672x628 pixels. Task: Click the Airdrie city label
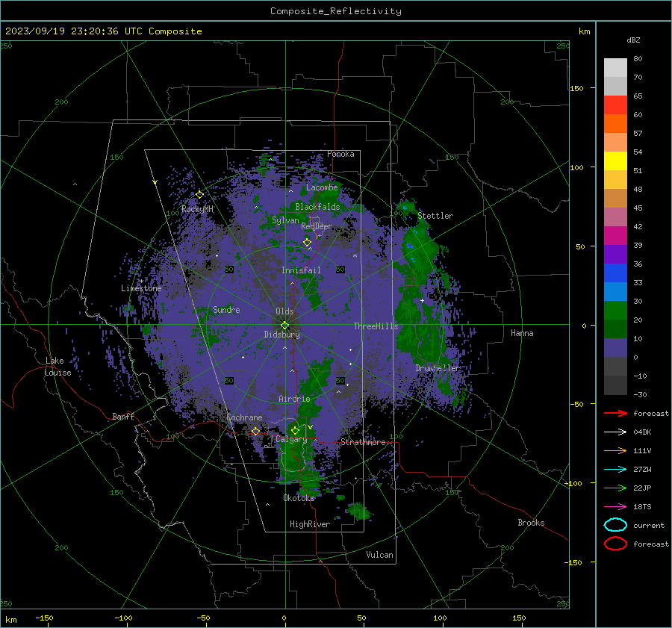tap(294, 399)
